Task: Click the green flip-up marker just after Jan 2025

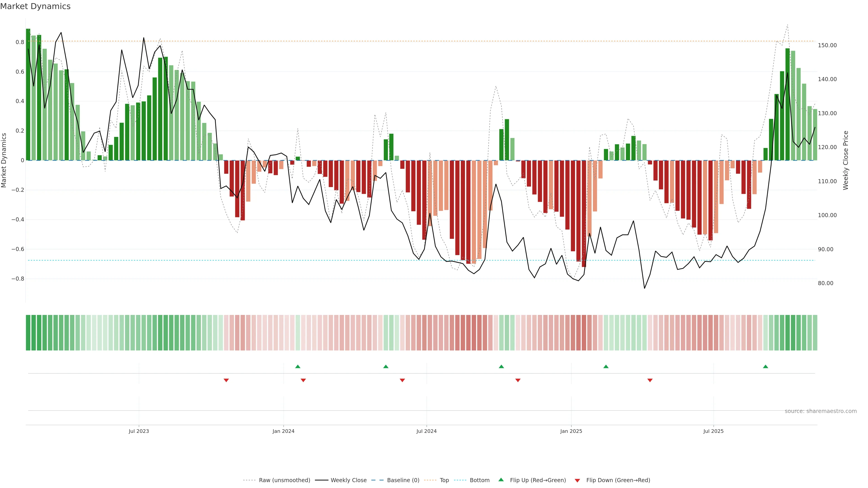Action: [x=606, y=366]
